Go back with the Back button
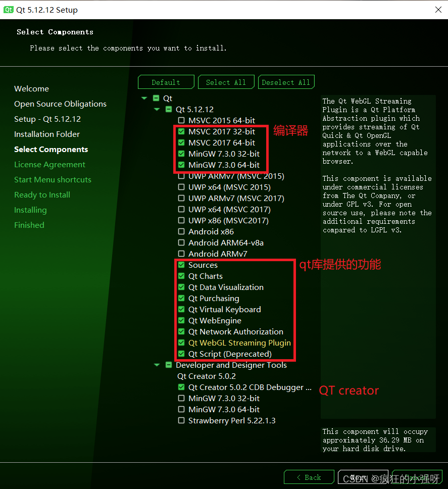The image size is (448, 489). click(309, 477)
